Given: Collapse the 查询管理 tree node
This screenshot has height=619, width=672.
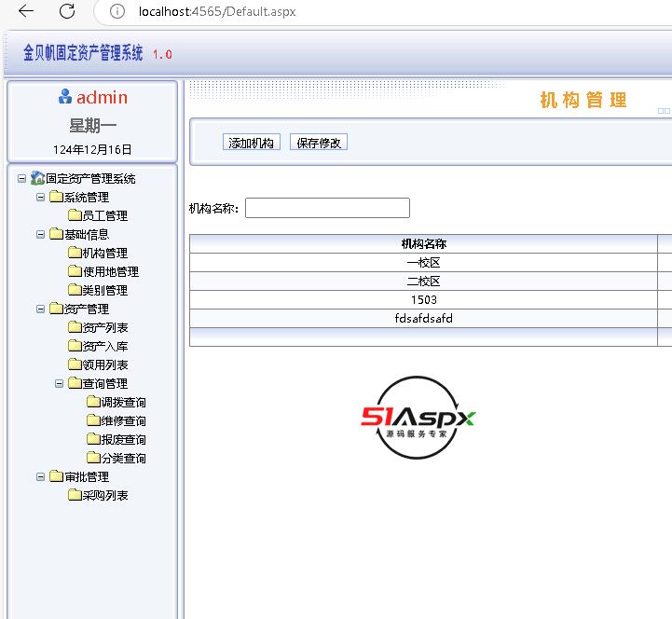Looking at the screenshot, I should [x=60, y=383].
